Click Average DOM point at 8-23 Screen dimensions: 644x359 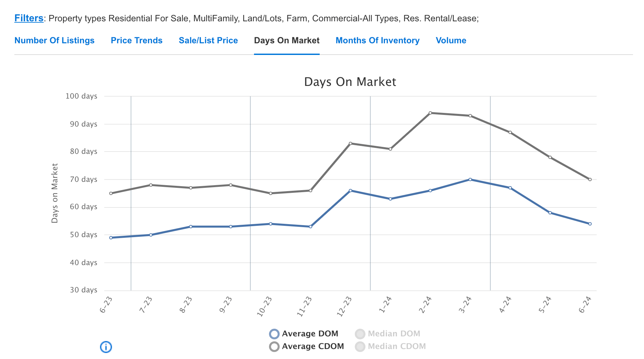191,226
